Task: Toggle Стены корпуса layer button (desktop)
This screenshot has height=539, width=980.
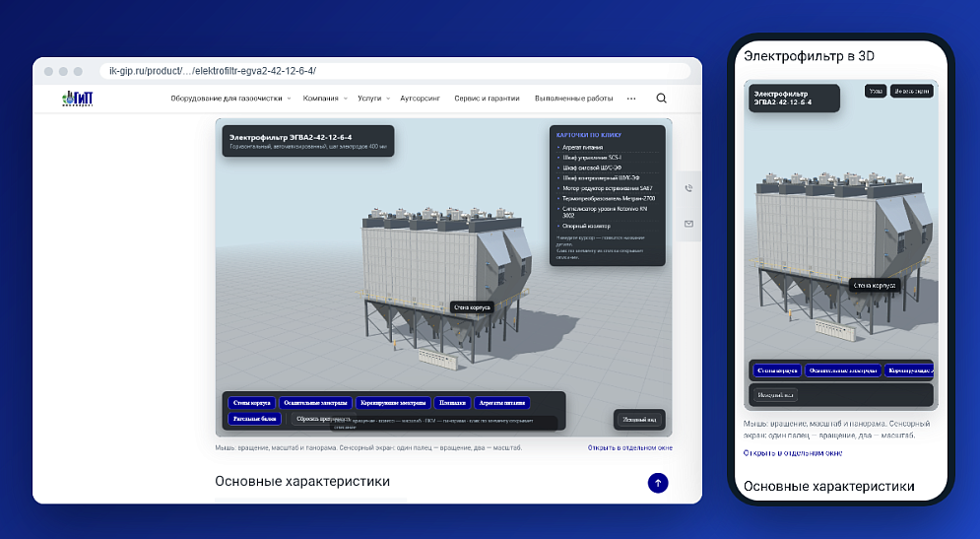Action: [x=252, y=403]
